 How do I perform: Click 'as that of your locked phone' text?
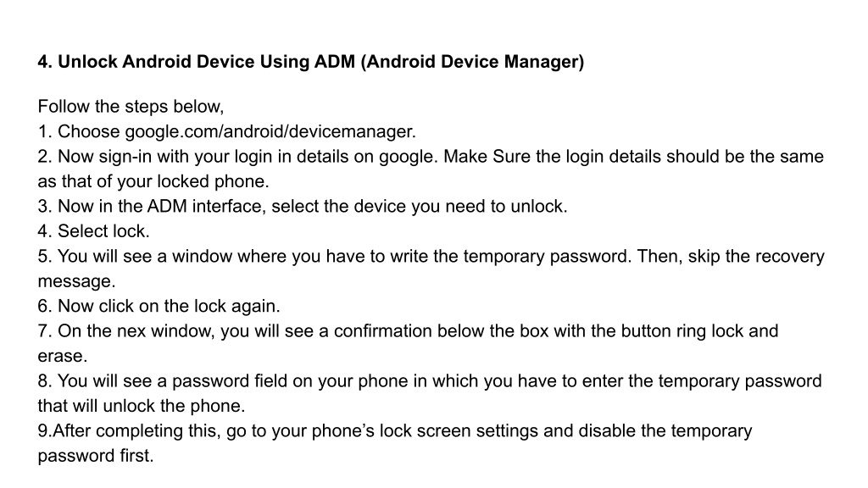click(x=153, y=181)
